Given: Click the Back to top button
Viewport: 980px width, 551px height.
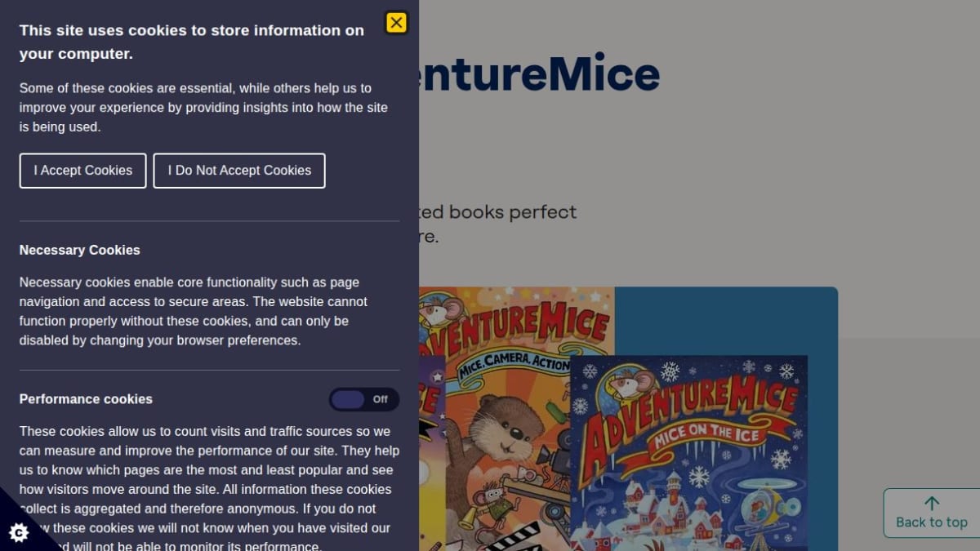Looking at the screenshot, I should click(x=932, y=513).
